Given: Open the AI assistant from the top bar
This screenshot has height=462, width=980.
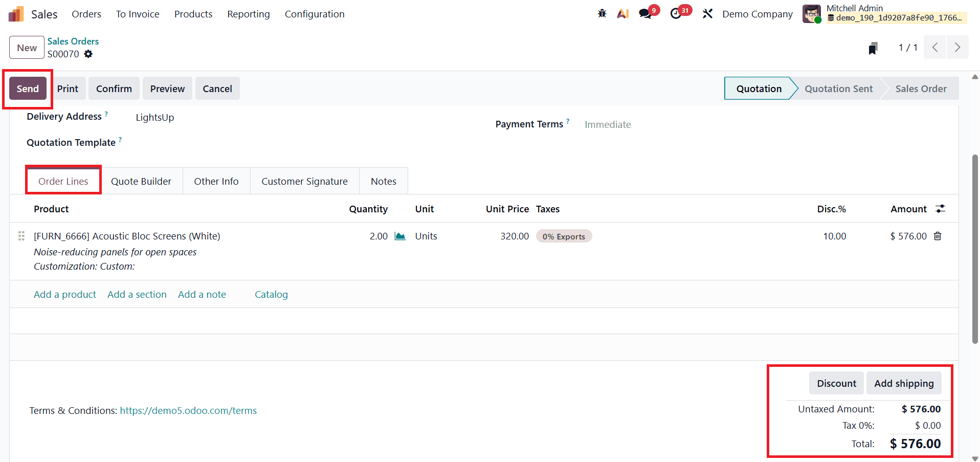Looking at the screenshot, I should pos(622,13).
